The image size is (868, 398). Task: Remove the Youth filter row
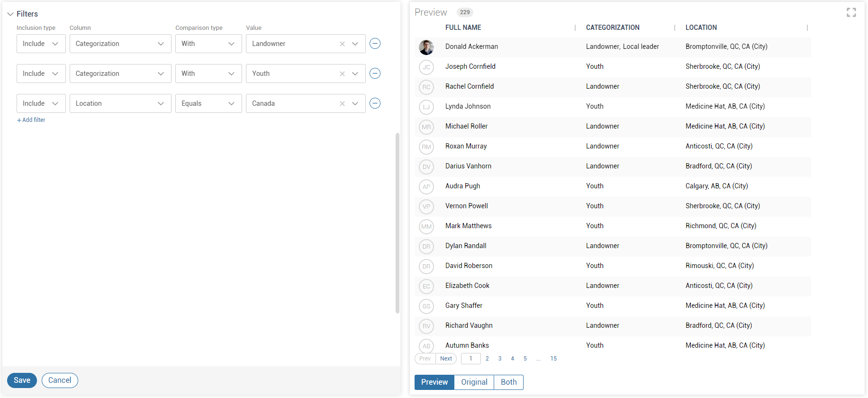(x=375, y=74)
